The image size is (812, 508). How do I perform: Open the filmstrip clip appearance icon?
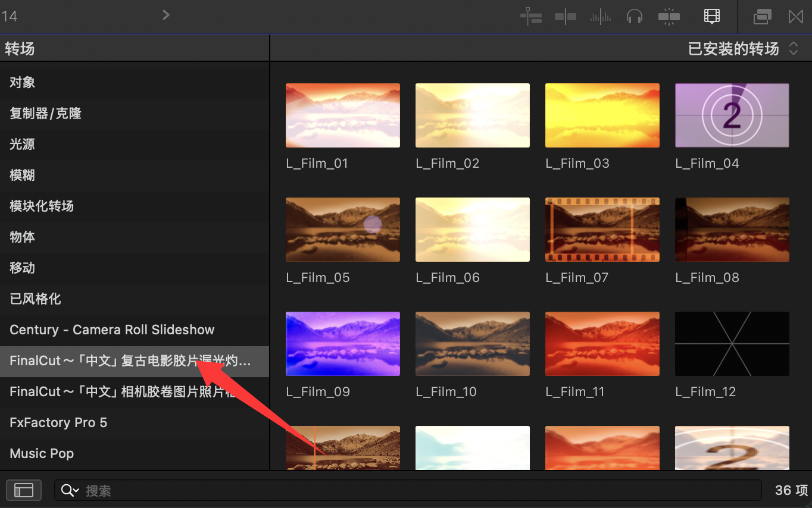click(711, 17)
